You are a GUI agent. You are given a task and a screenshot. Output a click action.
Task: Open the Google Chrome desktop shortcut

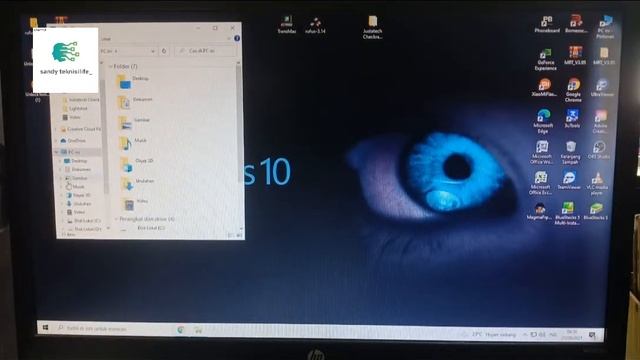pos(573,90)
